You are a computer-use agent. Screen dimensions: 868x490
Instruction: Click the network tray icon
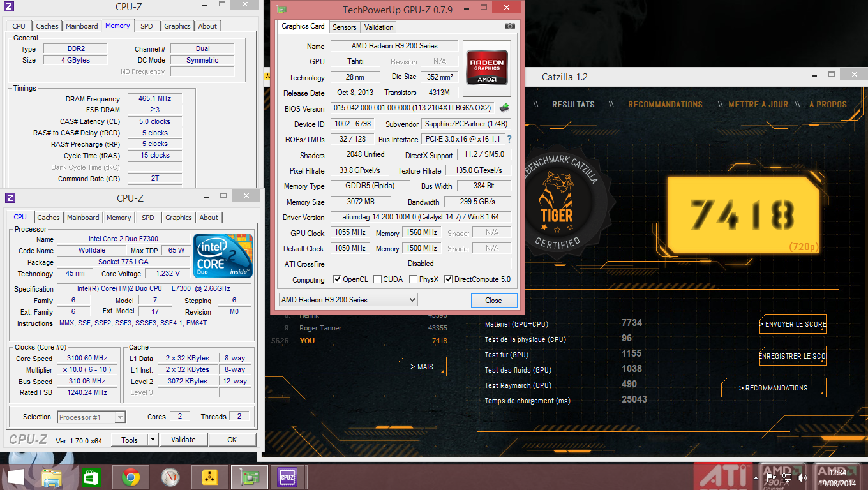(787, 477)
